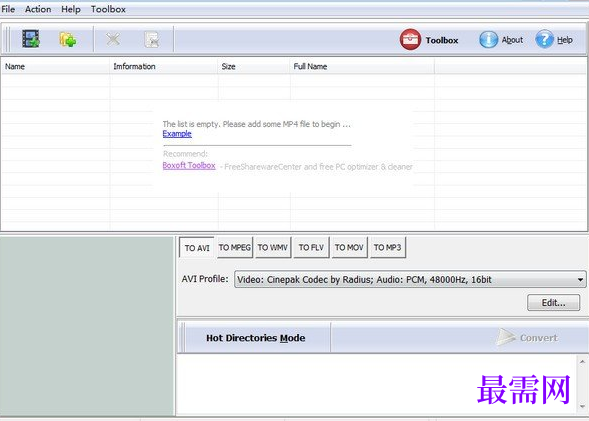Switch to the TO MP3 tab
This screenshot has width=589, height=421.
[x=388, y=247]
